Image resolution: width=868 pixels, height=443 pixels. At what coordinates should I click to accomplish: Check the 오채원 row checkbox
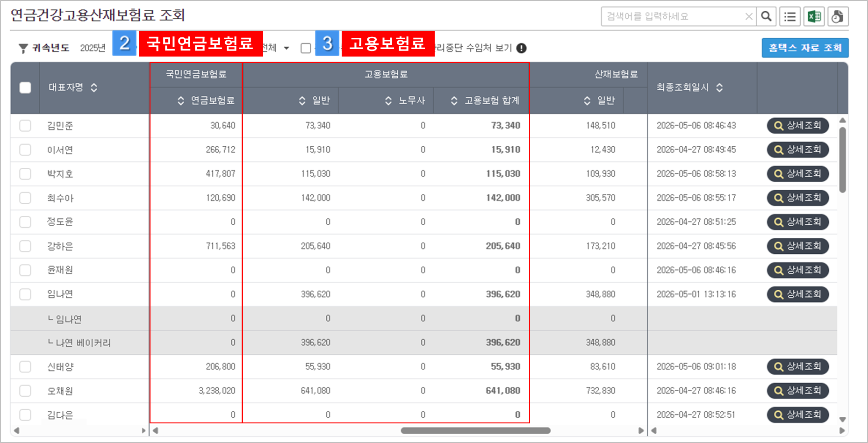[x=25, y=391]
